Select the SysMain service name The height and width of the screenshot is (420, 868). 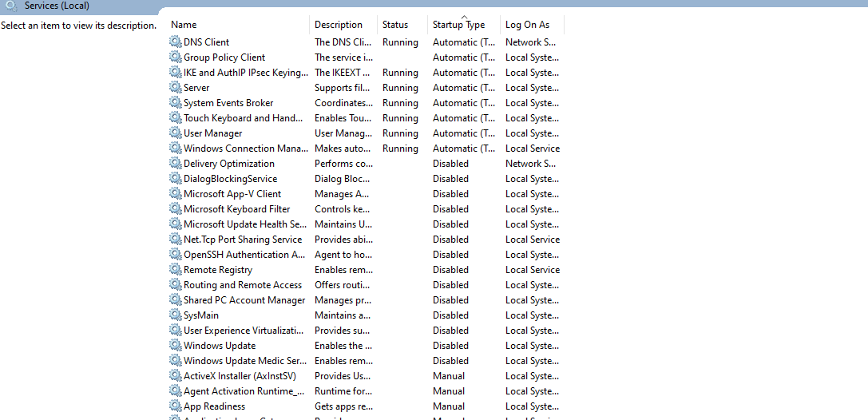tap(201, 315)
